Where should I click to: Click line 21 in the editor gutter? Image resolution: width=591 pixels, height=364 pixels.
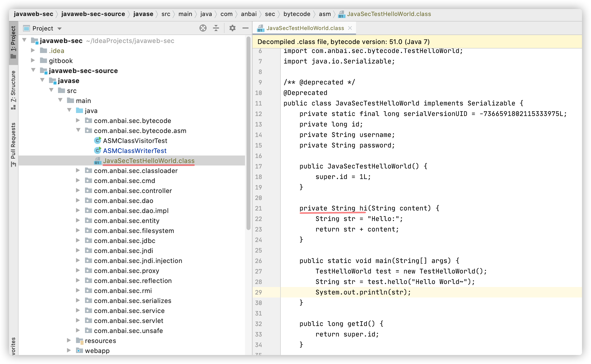click(x=258, y=208)
